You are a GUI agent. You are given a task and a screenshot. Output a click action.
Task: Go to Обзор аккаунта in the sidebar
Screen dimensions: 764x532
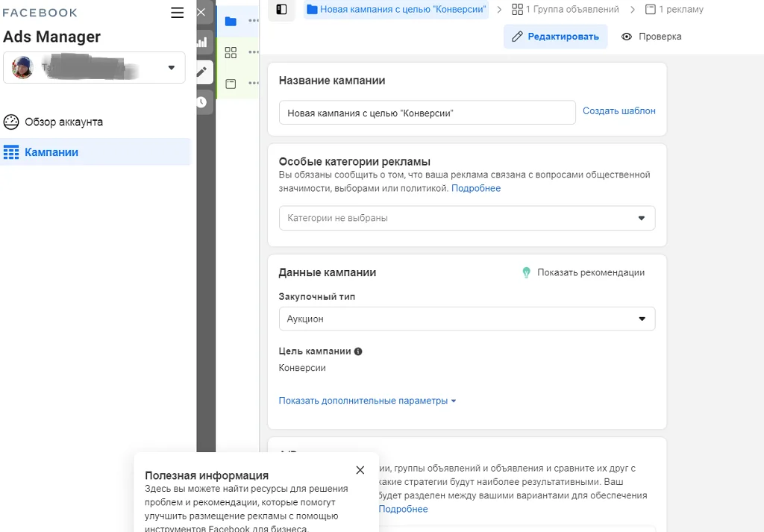[x=63, y=122]
